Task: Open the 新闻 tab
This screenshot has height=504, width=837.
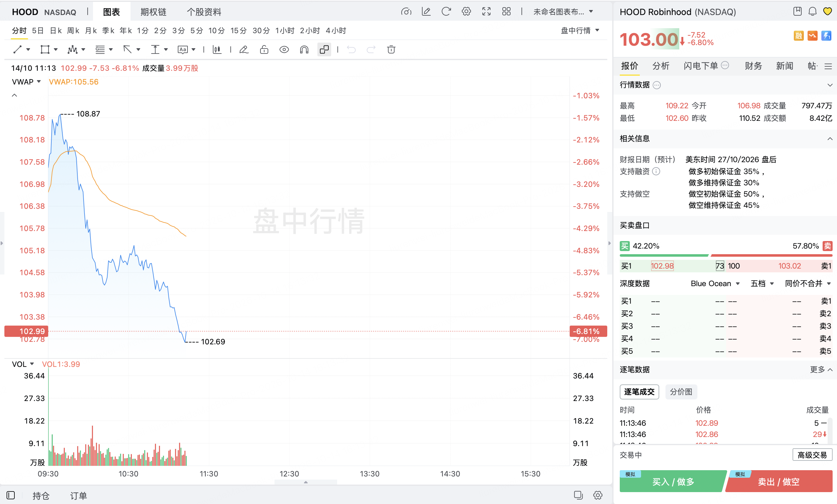Action: [784, 66]
